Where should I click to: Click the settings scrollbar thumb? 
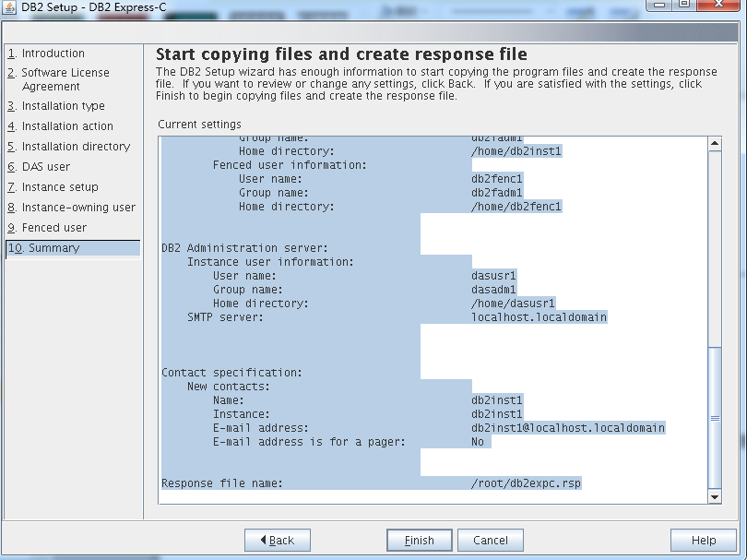click(715, 418)
